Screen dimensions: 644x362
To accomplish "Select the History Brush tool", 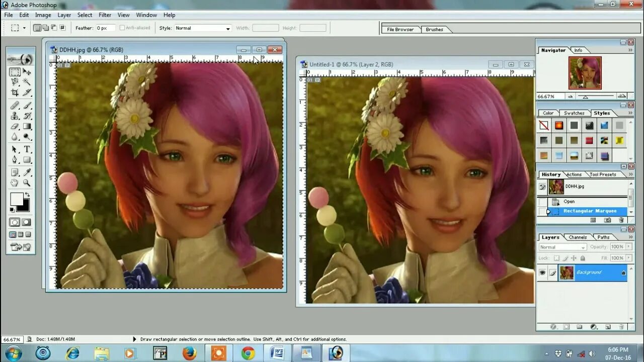I will (x=27, y=116).
